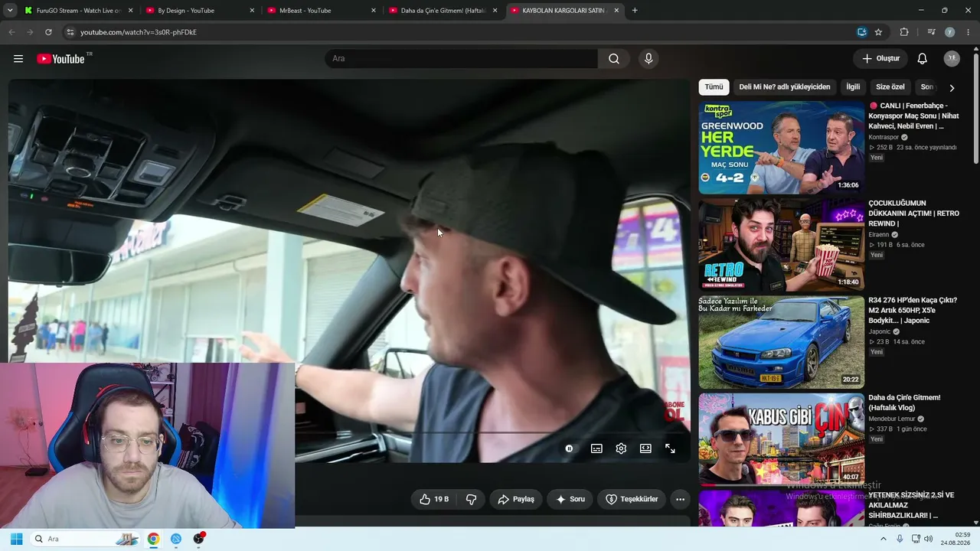This screenshot has height=551, width=980.
Task: Switch the player to theater mode
Action: (645, 448)
